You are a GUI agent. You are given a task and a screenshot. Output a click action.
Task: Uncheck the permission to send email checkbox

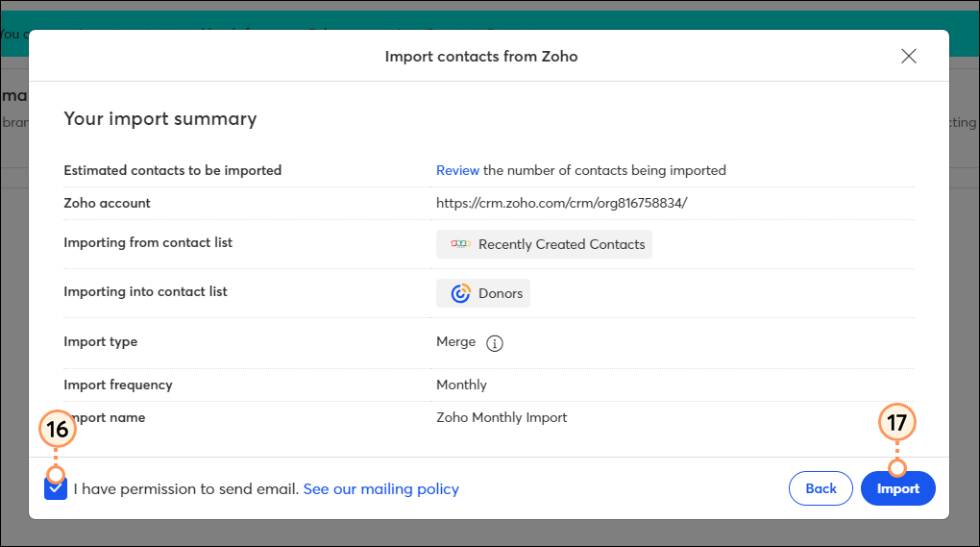pyautogui.click(x=56, y=488)
